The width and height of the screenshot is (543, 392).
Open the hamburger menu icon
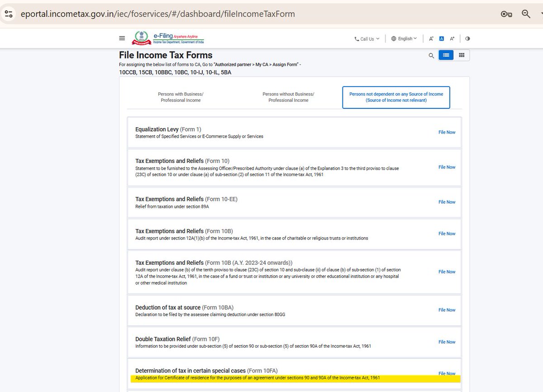[x=122, y=38]
